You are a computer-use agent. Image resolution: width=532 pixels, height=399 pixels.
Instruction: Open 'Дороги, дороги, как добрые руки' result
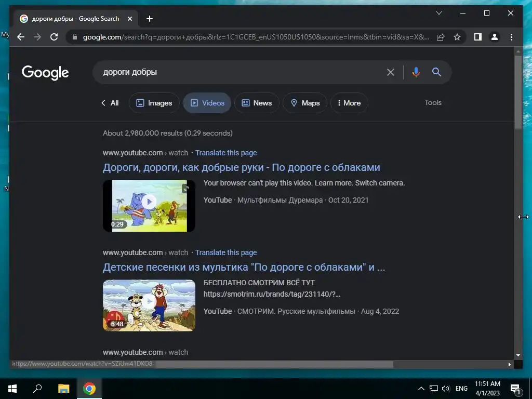pyautogui.click(x=241, y=167)
